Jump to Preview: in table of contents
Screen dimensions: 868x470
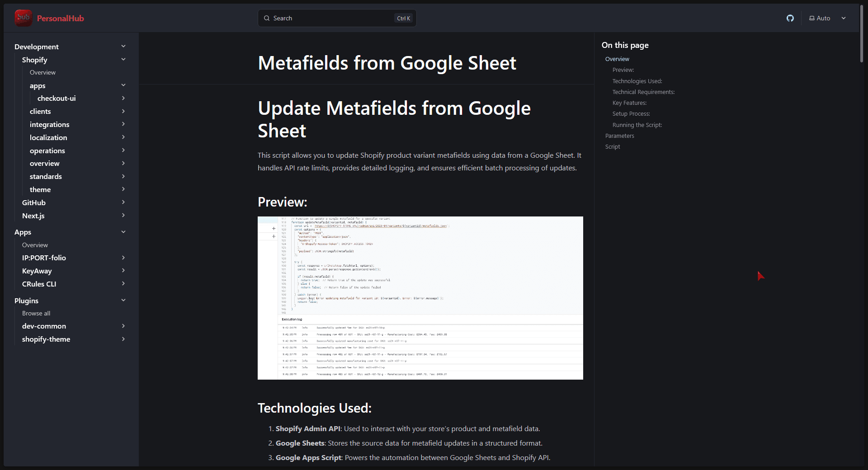click(x=623, y=70)
